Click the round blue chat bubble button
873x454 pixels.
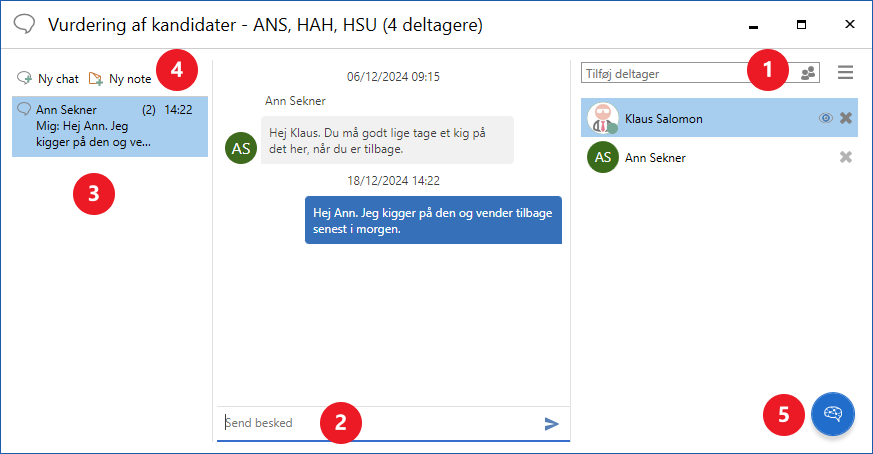[x=832, y=413]
